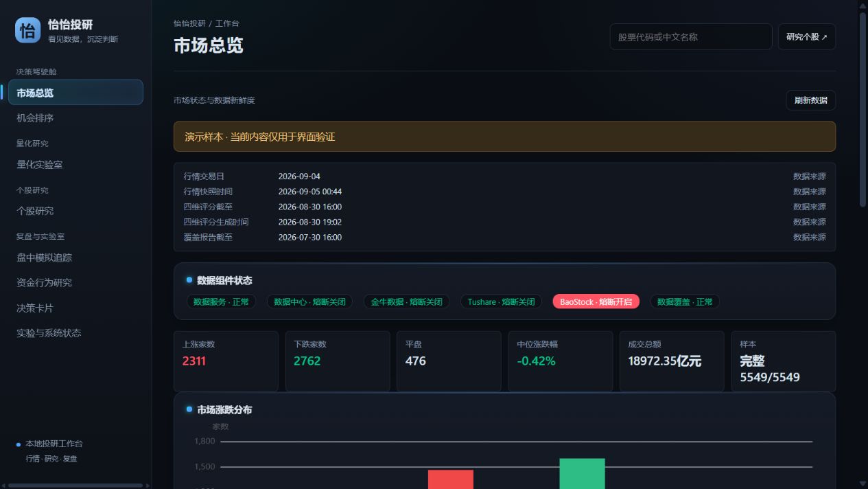Click the 数据覆盖 · 正常 chip
The width and height of the screenshot is (868, 489).
(x=685, y=302)
